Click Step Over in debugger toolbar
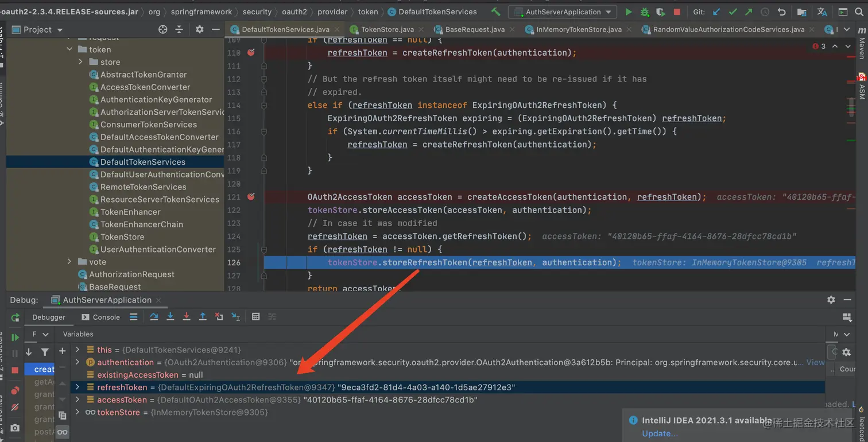Image resolution: width=868 pixels, height=442 pixels. [154, 317]
